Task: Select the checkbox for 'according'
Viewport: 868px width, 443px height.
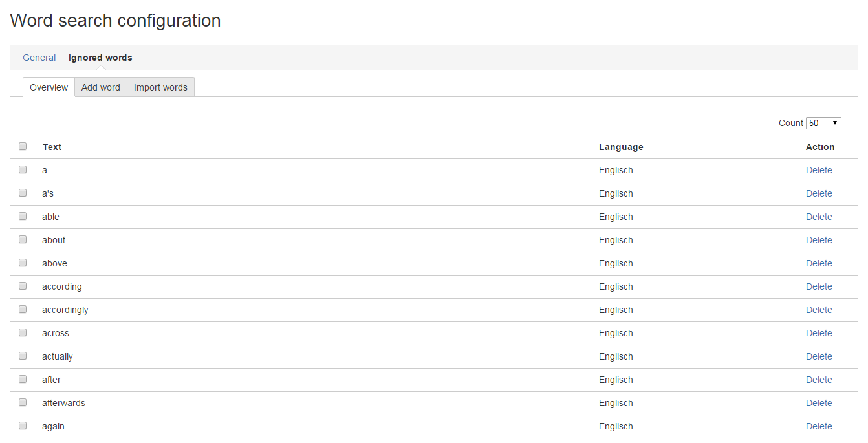Action: coord(23,286)
